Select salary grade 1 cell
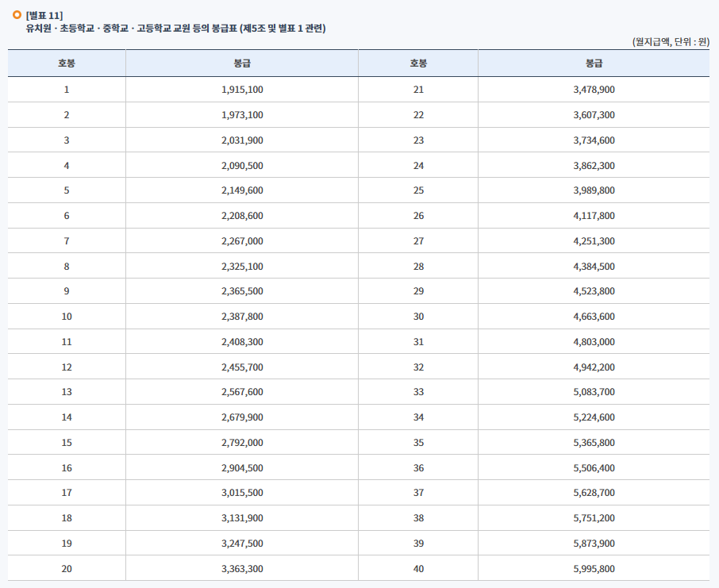719x588 pixels. tap(65, 90)
